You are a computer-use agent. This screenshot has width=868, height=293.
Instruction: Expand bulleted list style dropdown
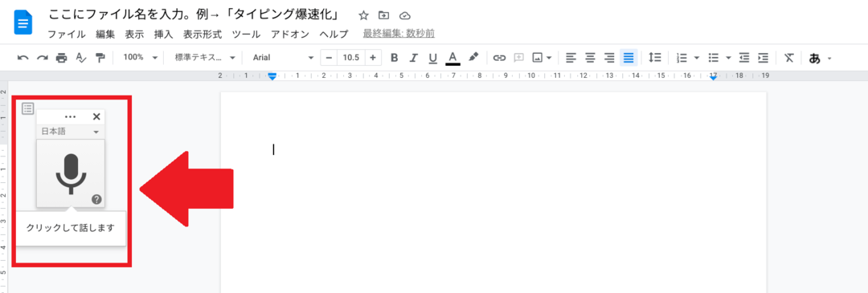(728, 58)
